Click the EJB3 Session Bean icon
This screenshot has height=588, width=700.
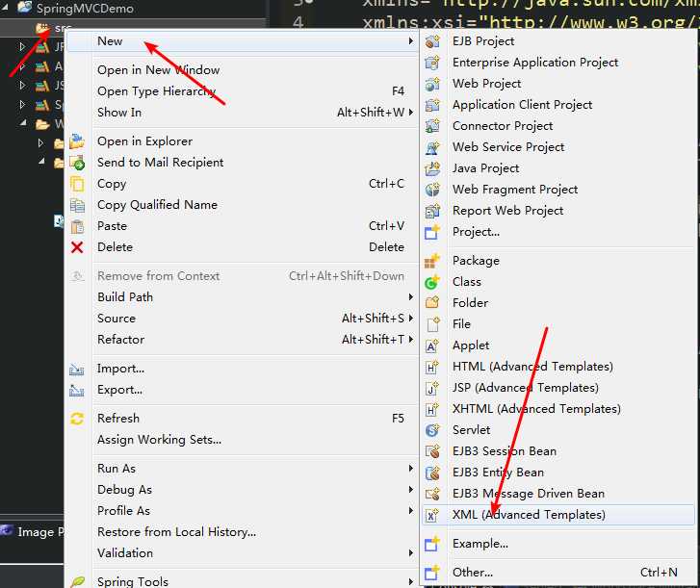[432, 451]
